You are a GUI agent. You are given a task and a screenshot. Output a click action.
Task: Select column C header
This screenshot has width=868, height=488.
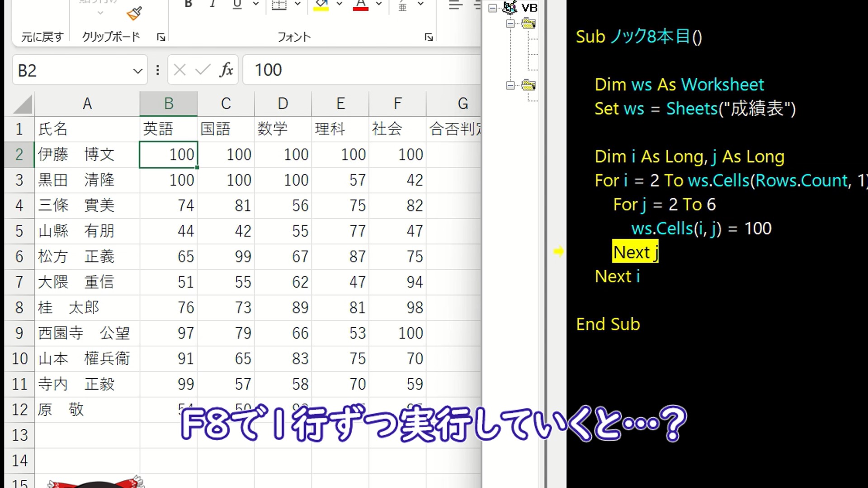click(226, 104)
